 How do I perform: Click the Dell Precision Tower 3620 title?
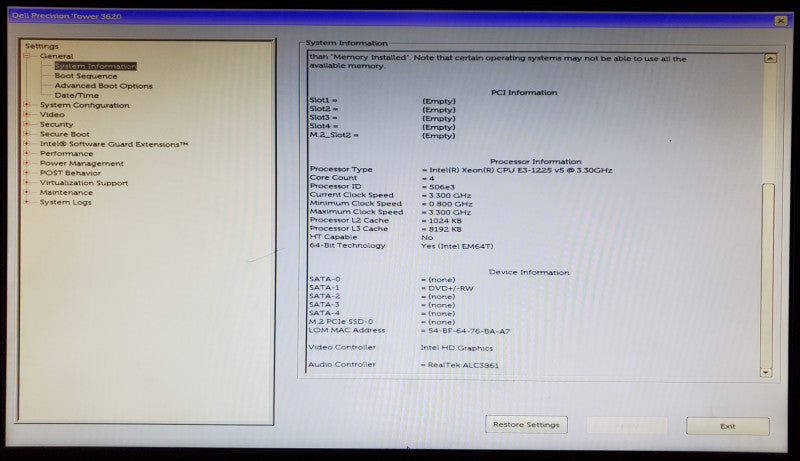[x=66, y=16]
